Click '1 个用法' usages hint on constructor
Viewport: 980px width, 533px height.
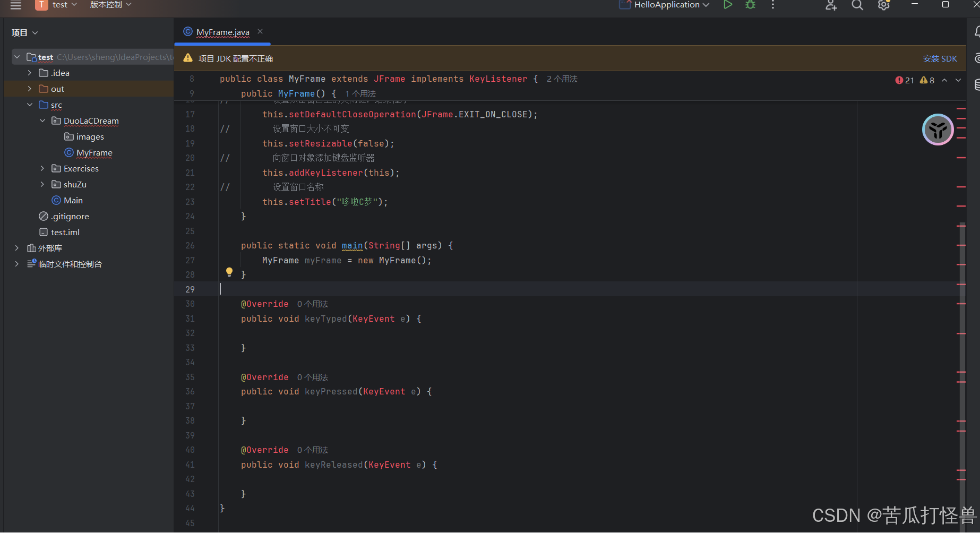click(x=360, y=93)
